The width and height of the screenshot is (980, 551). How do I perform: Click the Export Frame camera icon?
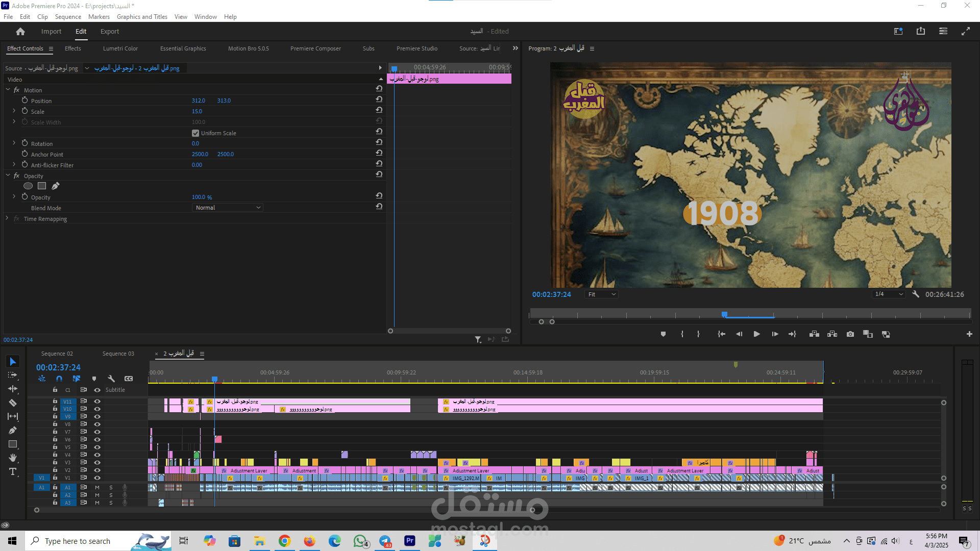[850, 334]
